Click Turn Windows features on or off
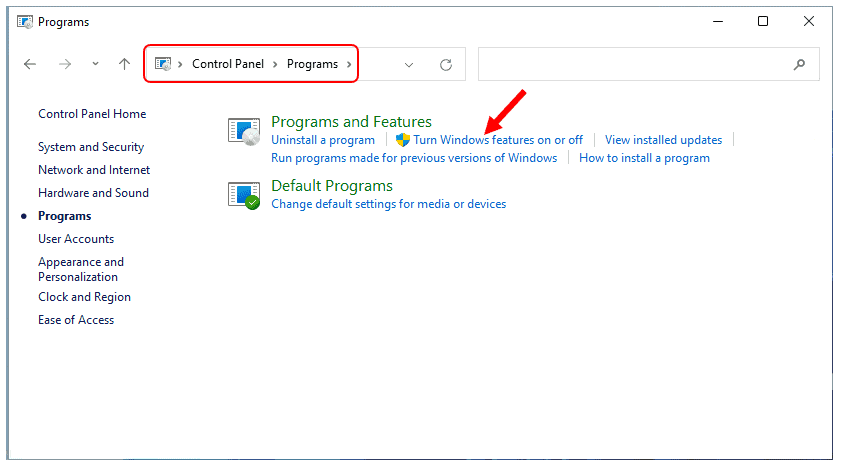The image size is (843, 469). pyautogui.click(x=498, y=140)
